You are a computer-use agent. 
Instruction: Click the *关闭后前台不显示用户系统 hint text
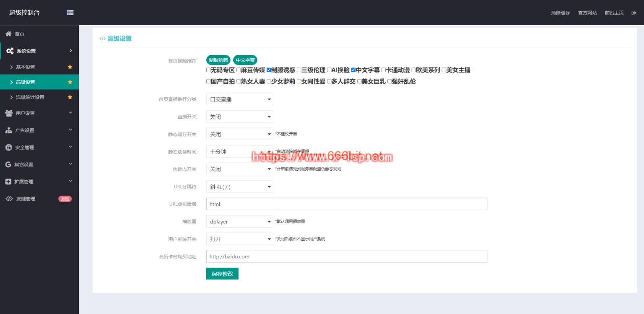300,239
